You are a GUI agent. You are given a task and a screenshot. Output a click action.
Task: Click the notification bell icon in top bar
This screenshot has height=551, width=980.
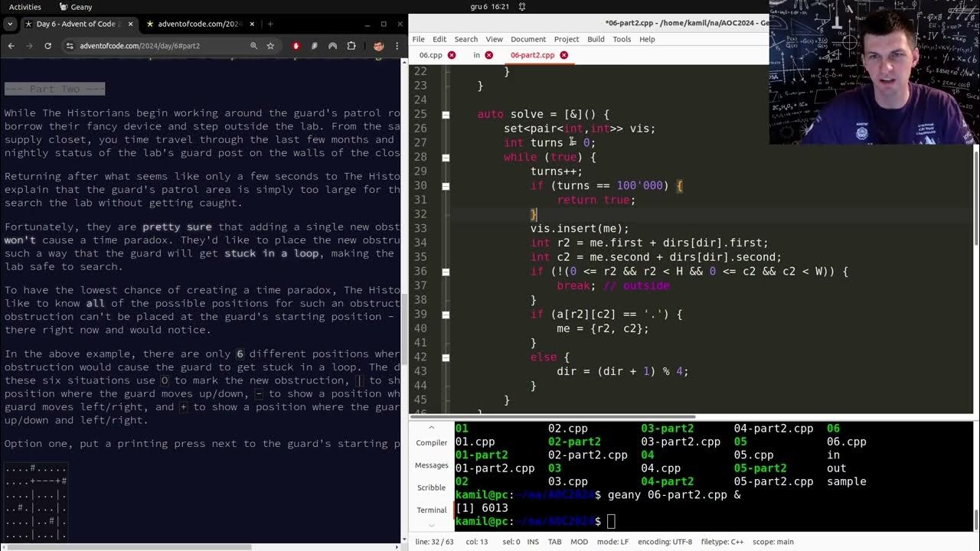[x=522, y=7]
